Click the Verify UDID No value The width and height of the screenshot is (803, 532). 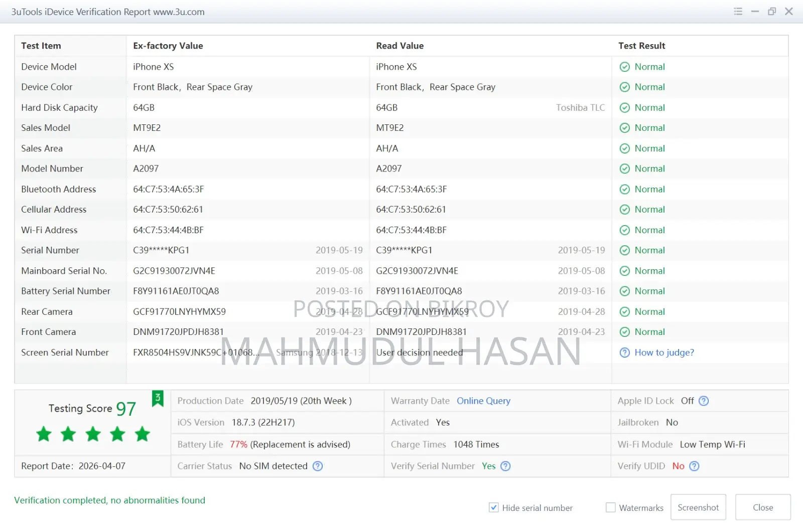coord(678,466)
